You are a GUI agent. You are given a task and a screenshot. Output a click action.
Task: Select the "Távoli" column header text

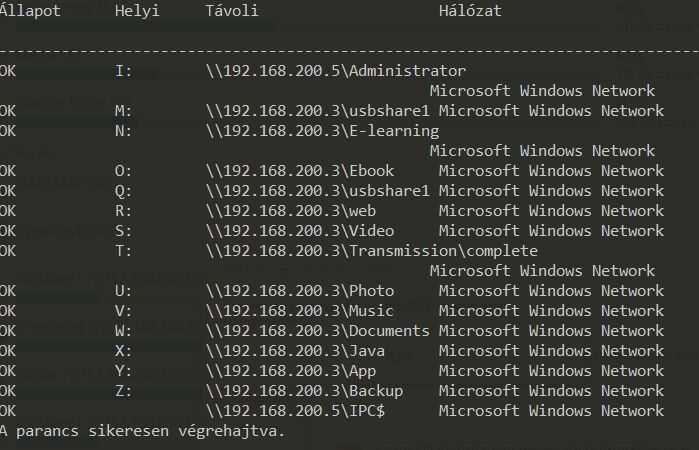pos(231,11)
